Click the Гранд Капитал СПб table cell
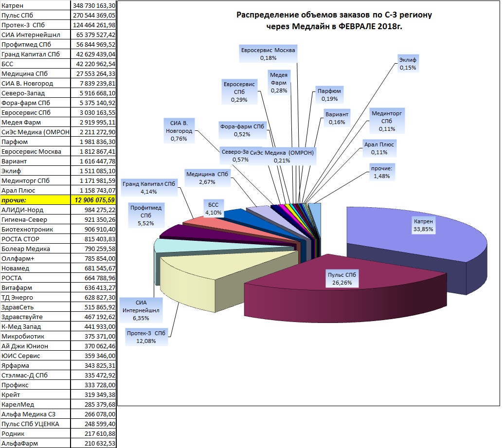Viewport: 503px width, 448px height. coord(35,54)
